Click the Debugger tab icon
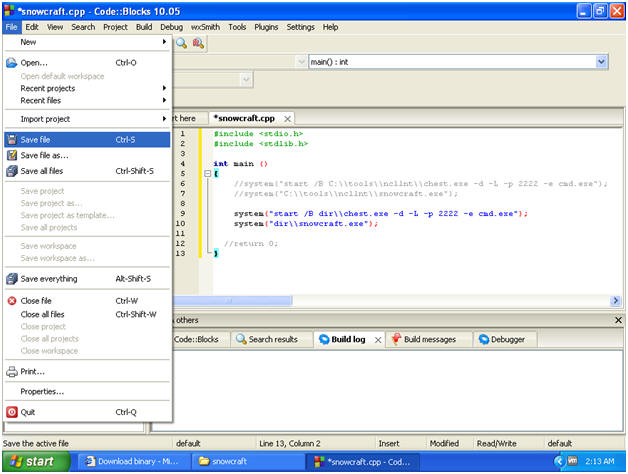628x474 pixels. 484,339
